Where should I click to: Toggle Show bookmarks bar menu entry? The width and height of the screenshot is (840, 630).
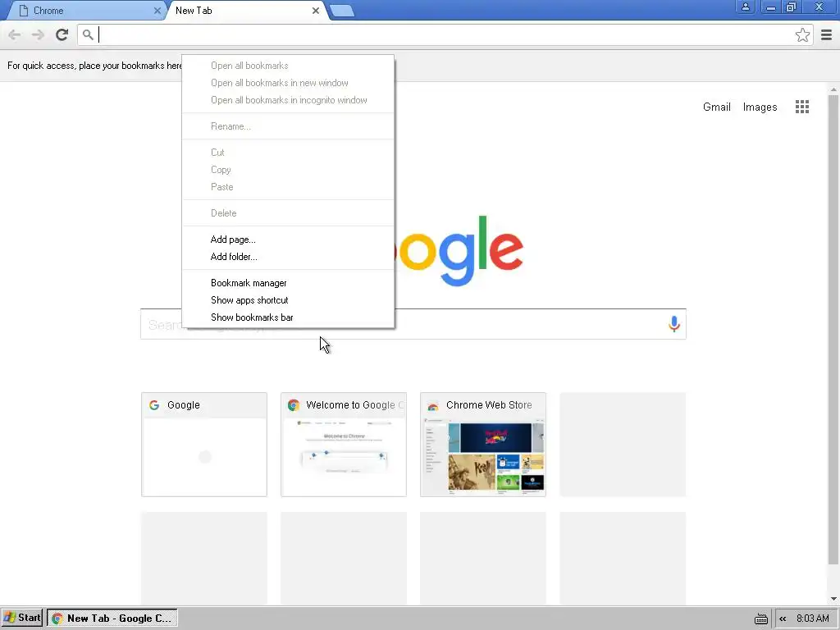pyautogui.click(x=288, y=317)
